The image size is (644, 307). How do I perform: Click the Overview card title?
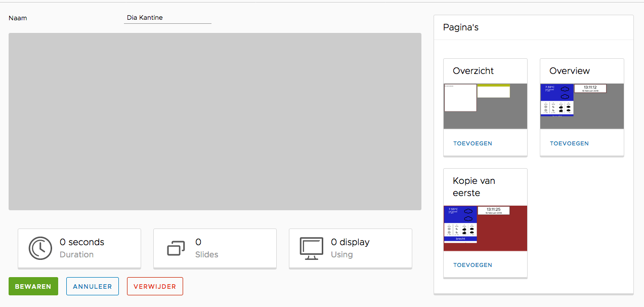pos(570,71)
